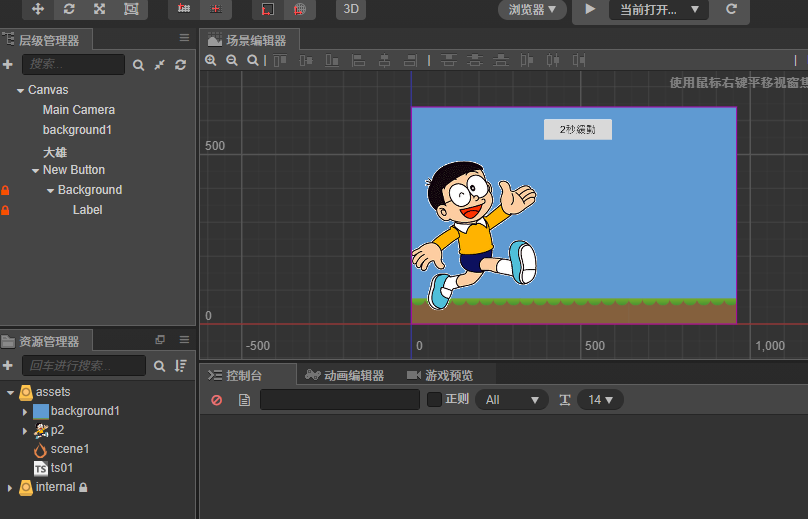Refresh the hierarchy tree
Screen dimensions: 808x519
pos(180,65)
